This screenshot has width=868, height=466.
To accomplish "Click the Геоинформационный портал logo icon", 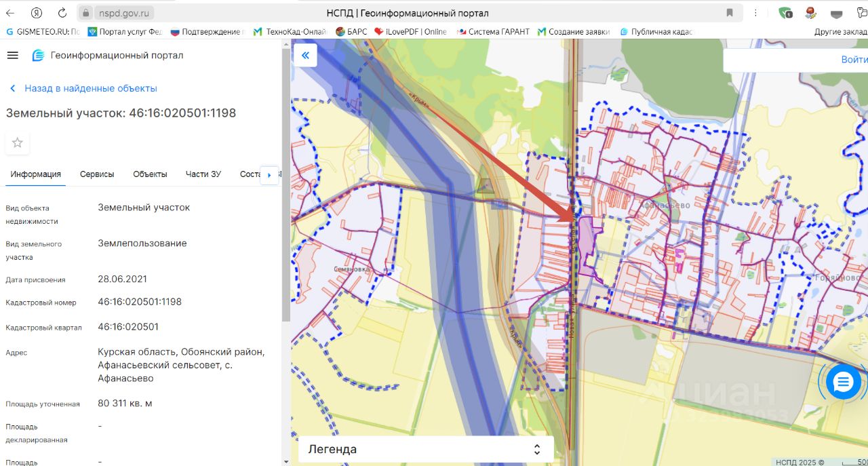I will point(39,56).
